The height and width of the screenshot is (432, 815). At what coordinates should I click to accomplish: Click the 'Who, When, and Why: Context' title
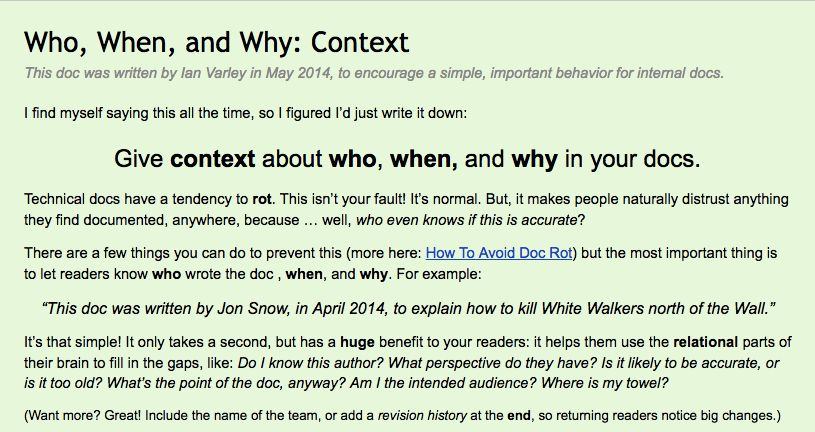217,42
